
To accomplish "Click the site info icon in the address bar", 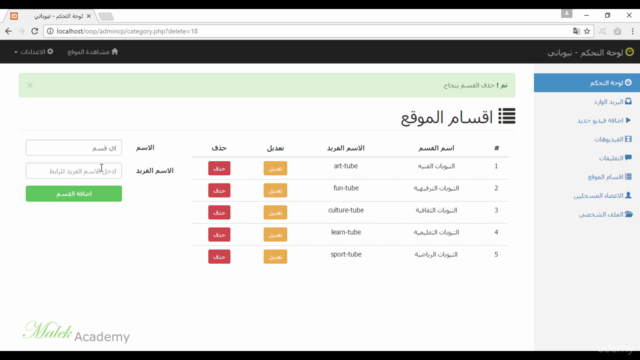I will point(50,31).
